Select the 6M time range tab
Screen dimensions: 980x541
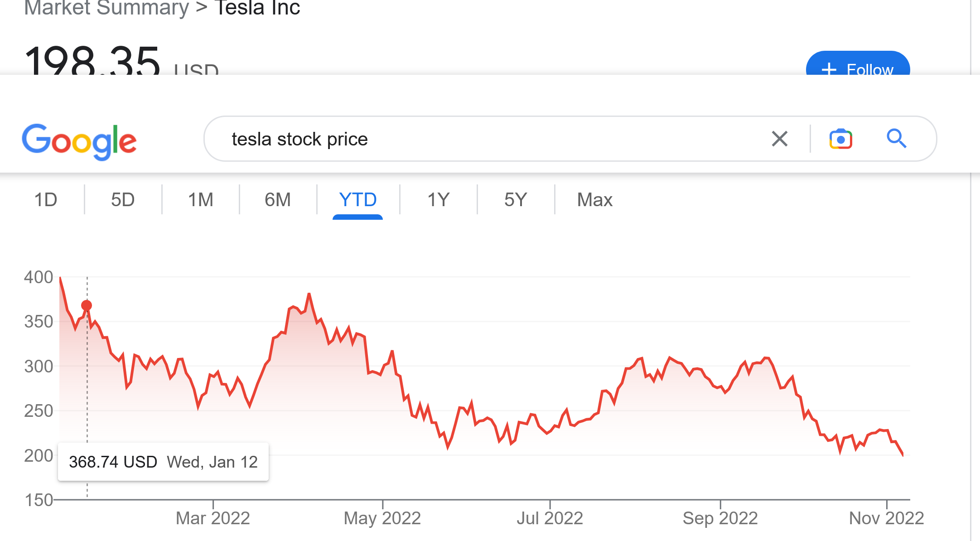(x=278, y=200)
